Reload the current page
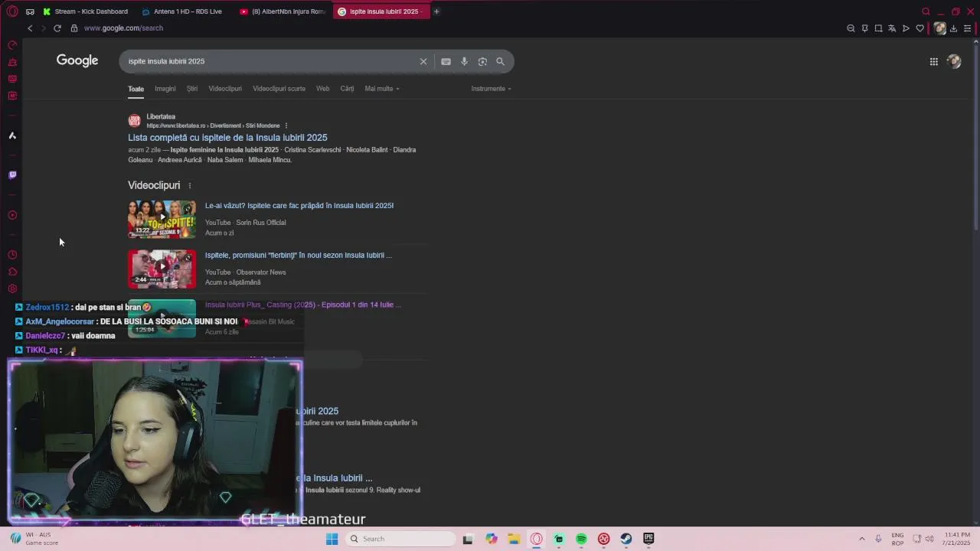The height and width of the screenshot is (551, 980). point(57,28)
